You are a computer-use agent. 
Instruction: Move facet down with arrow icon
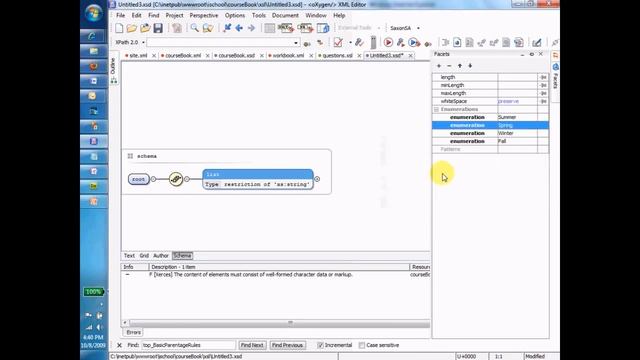coord(470,66)
